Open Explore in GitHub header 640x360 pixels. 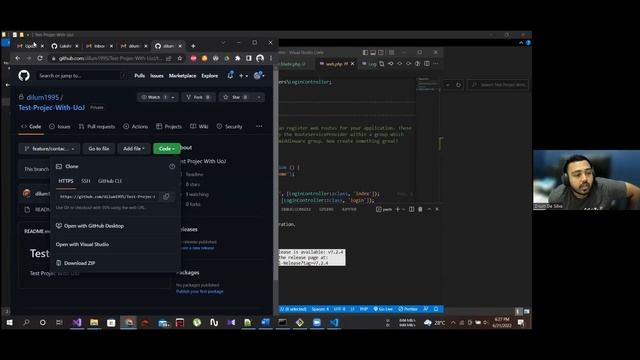click(210, 76)
